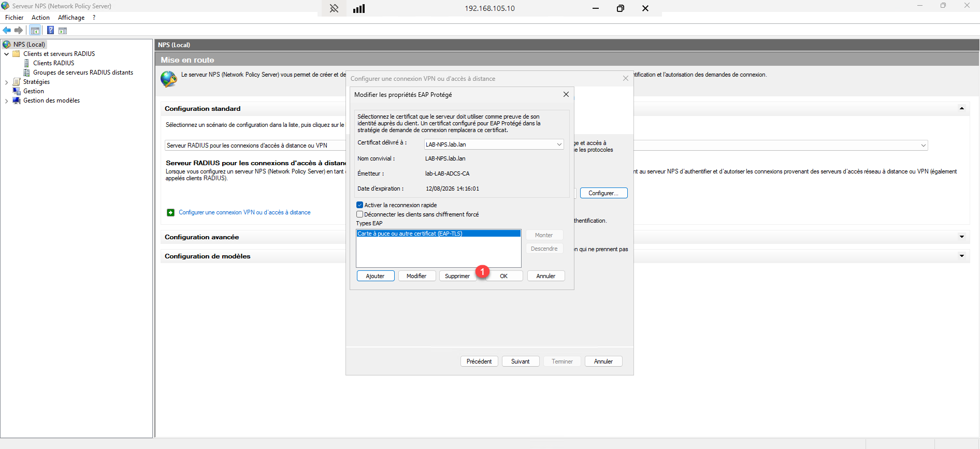Image resolution: width=980 pixels, height=449 pixels.
Task: Open the Affichage menu
Action: (71, 18)
